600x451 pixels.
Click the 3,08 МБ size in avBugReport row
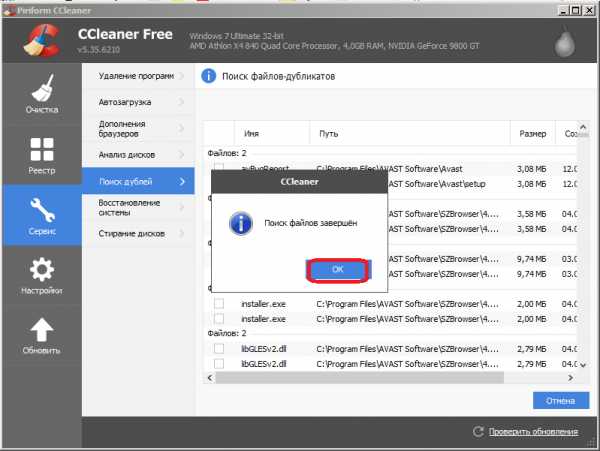(532, 169)
